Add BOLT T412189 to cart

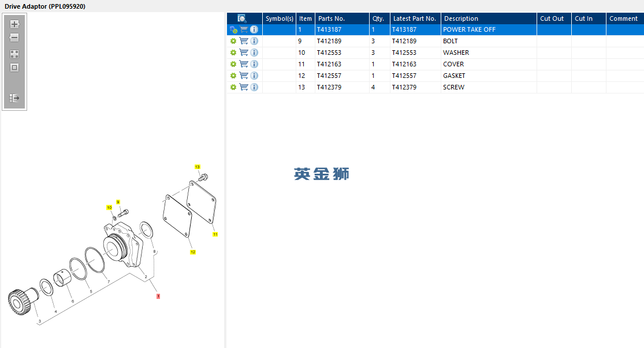click(244, 41)
